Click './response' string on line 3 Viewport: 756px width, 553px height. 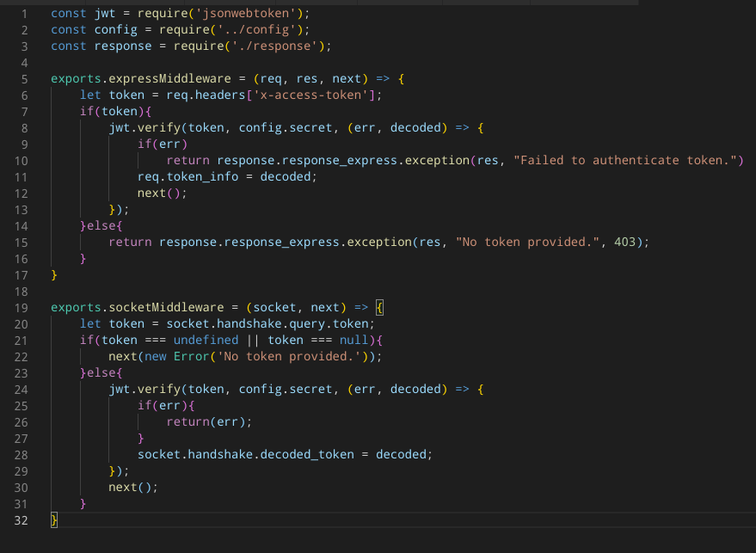click(x=274, y=46)
